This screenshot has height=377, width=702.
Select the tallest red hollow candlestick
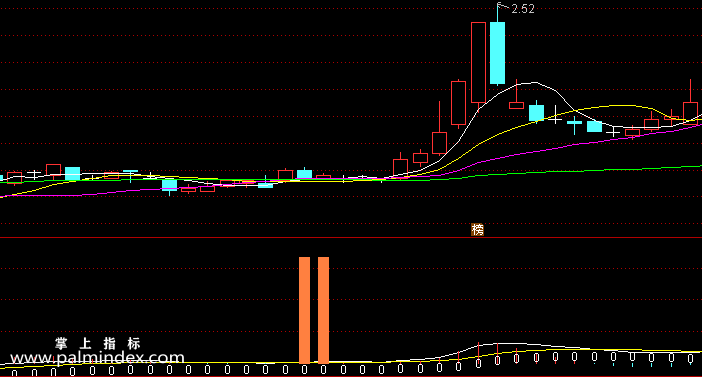tap(478, 63)
